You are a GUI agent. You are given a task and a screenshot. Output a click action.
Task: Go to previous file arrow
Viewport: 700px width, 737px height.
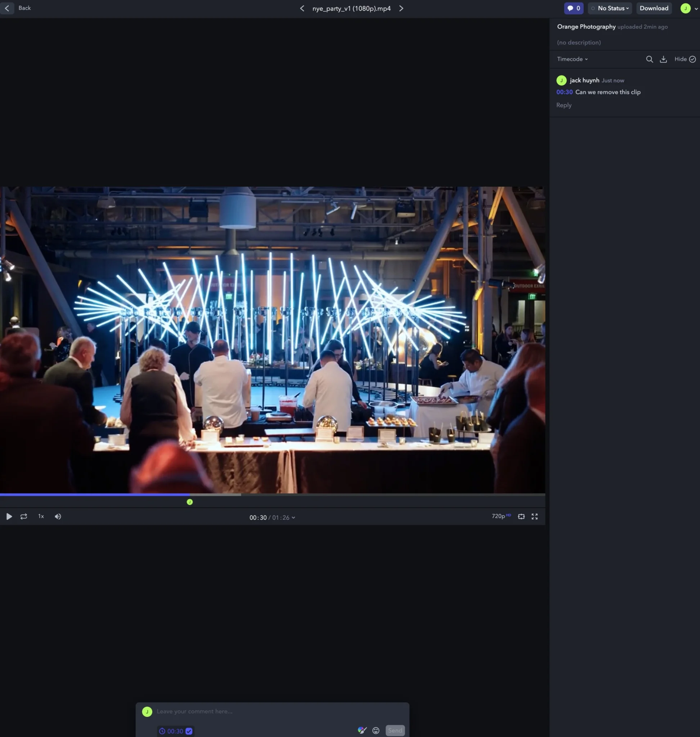(x=302, y=8)
